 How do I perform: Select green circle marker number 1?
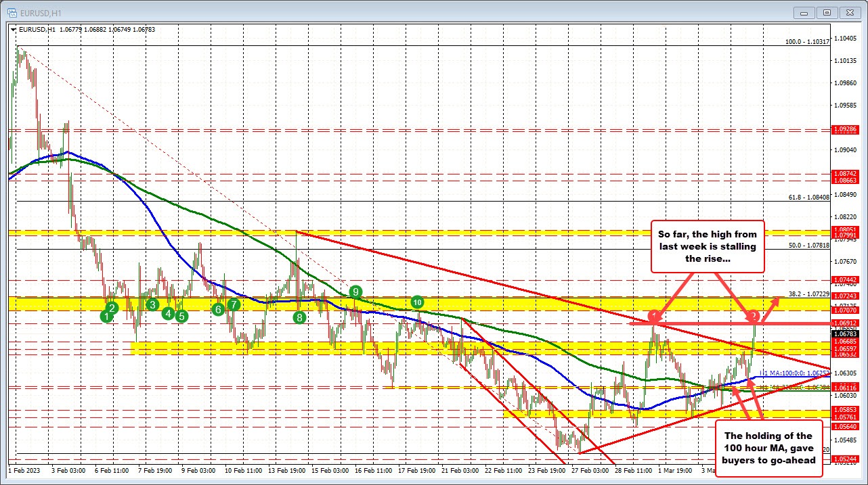click(106, 316)
